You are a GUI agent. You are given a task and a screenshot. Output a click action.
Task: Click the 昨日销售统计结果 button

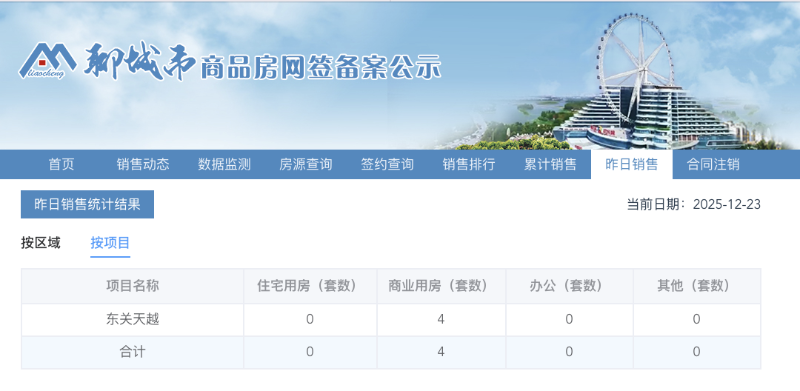click(87, 204)
